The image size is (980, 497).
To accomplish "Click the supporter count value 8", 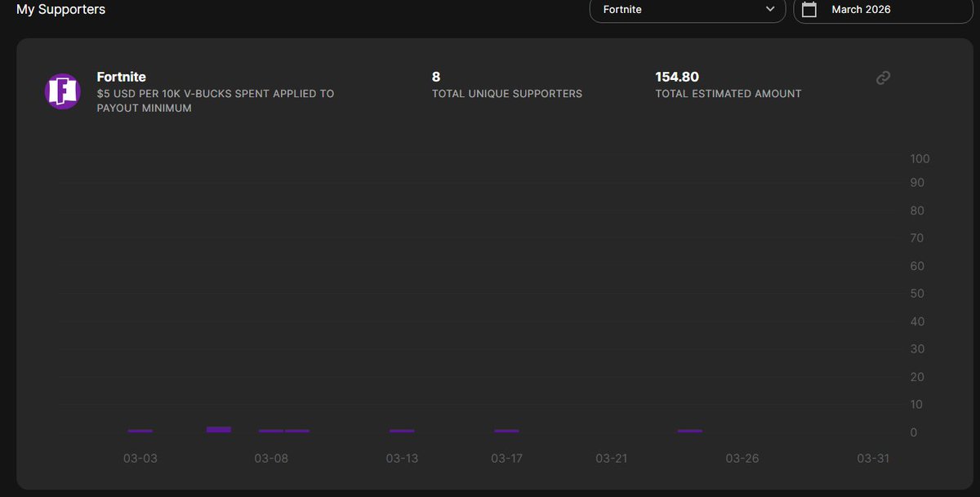I will [x=436, y=77].
